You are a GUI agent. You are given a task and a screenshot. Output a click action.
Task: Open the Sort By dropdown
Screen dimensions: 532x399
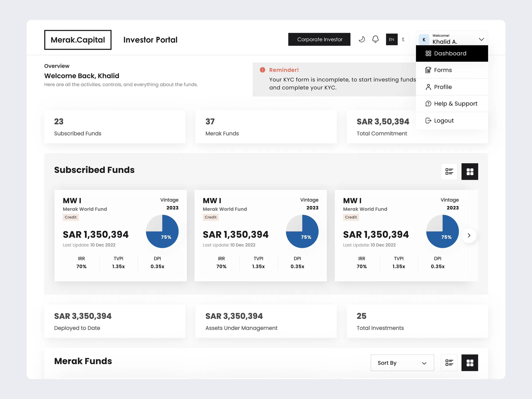[x=402, y=363]
